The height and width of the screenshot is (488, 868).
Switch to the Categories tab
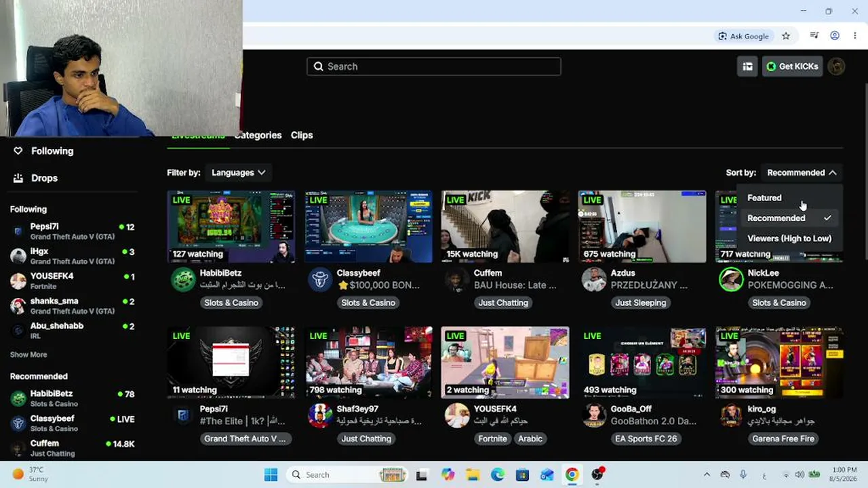pos(258,135)
